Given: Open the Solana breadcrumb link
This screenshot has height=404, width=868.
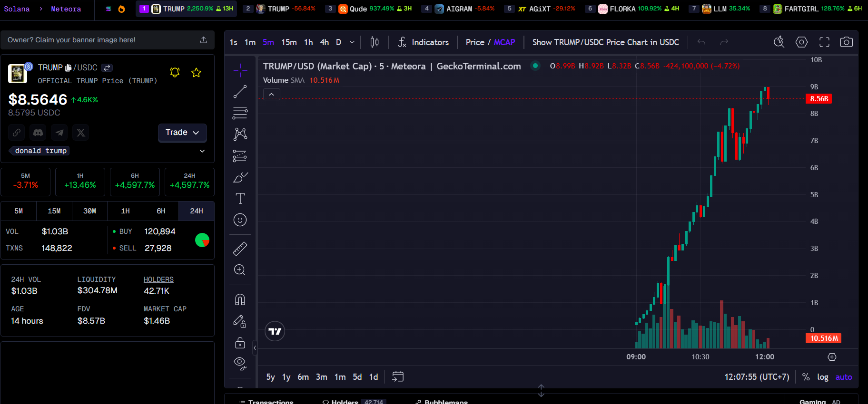Looking at the screenshot, I should coord(17,9).
